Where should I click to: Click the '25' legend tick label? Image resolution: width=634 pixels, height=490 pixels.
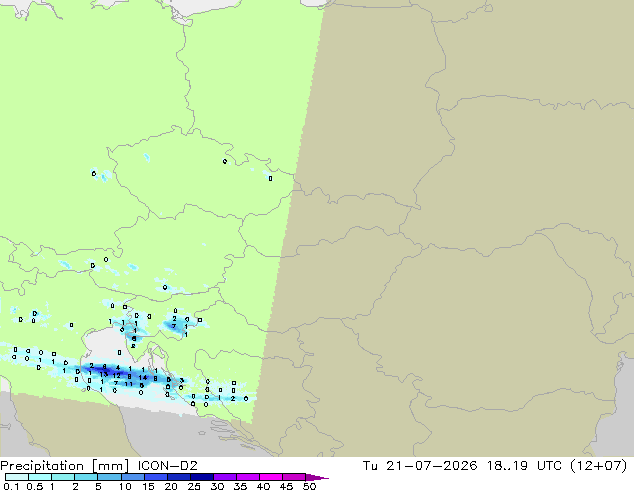click(x=194, y=486)
